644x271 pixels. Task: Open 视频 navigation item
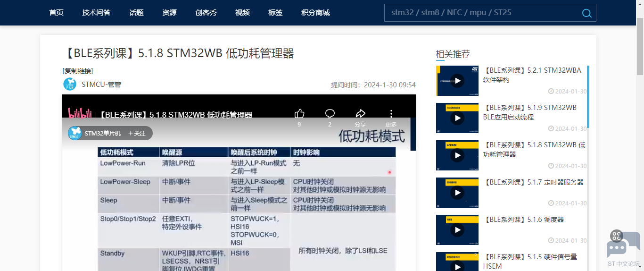pyautogui.click(x=242, y=13)
